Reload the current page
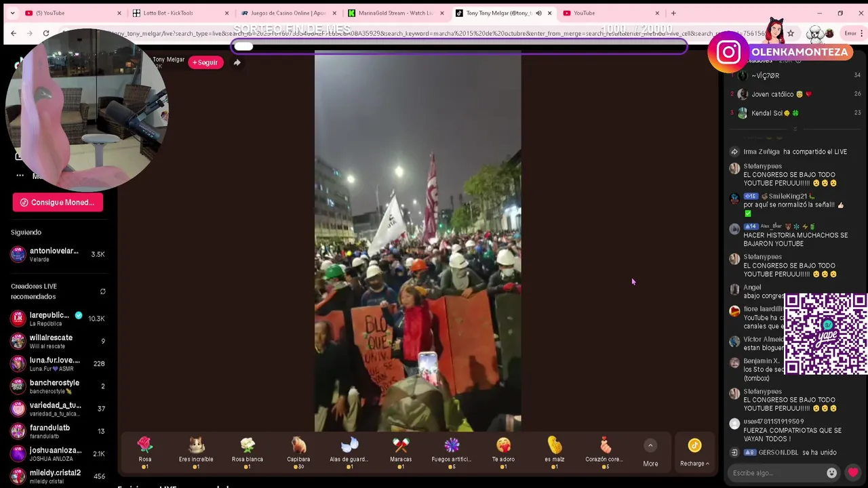The image size is (868, 488). pos(46,33)
